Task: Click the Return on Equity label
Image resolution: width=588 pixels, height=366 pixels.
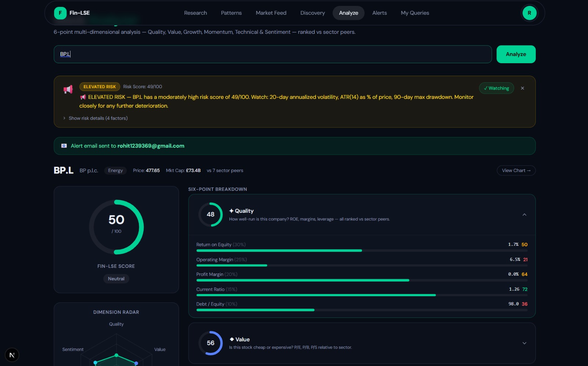Action: [214, 245]
